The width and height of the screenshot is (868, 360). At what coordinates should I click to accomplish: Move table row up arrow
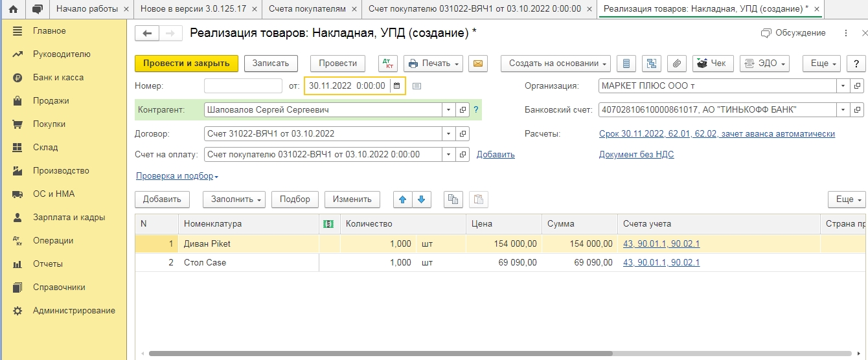point(402,199)
